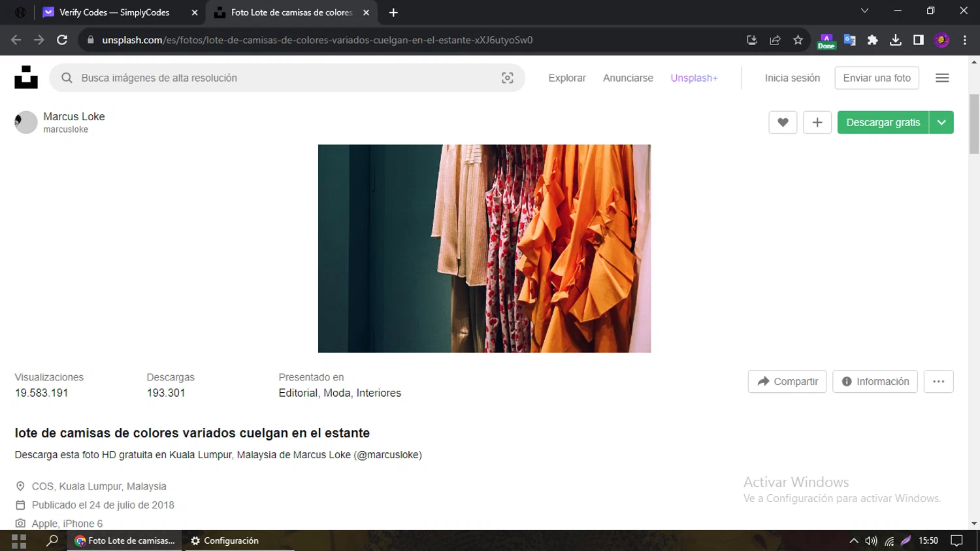Open Chrome profile avatar
Screen dimensions: 980x551
click(x=941, y=40)
